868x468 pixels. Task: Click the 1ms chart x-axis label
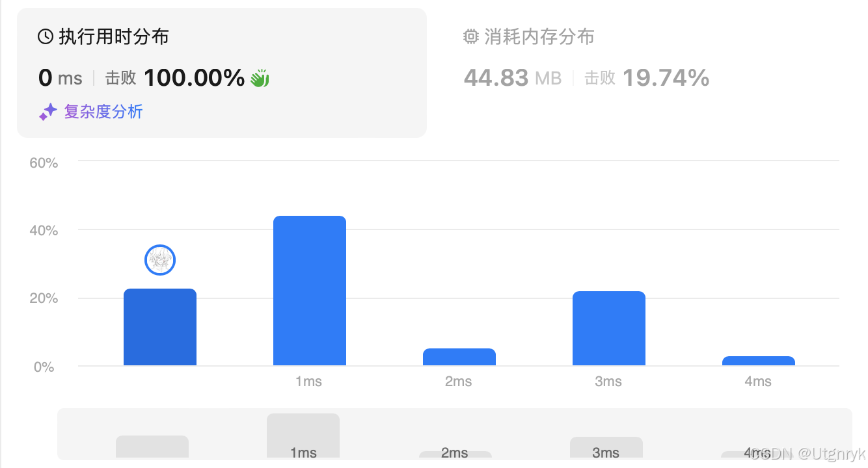308,382
